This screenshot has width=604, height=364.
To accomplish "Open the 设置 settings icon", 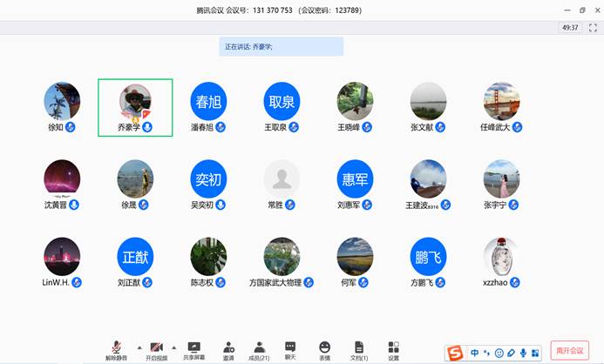I will pyautogui.click(x=393, y=349).
